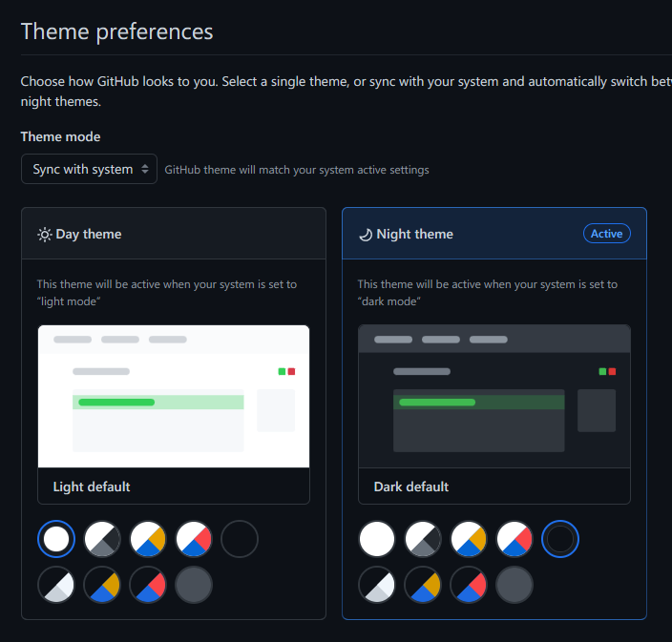Select the selected Dark default swatch in Night theme
672x642 pixels.
[x=560, y=539]
